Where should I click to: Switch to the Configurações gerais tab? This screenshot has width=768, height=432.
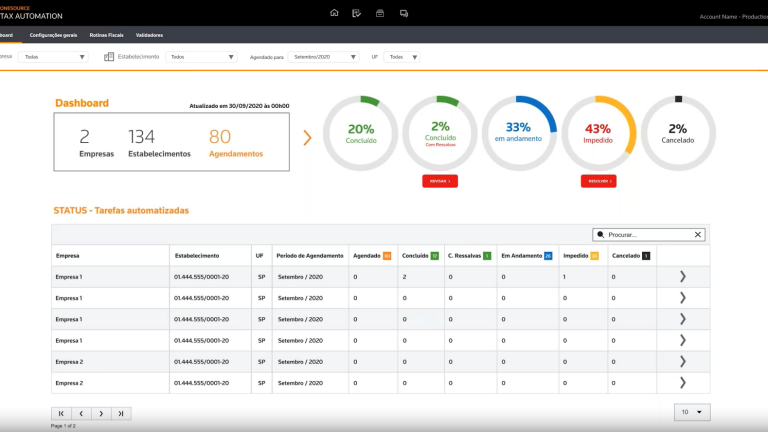click(x=53, y=35)
